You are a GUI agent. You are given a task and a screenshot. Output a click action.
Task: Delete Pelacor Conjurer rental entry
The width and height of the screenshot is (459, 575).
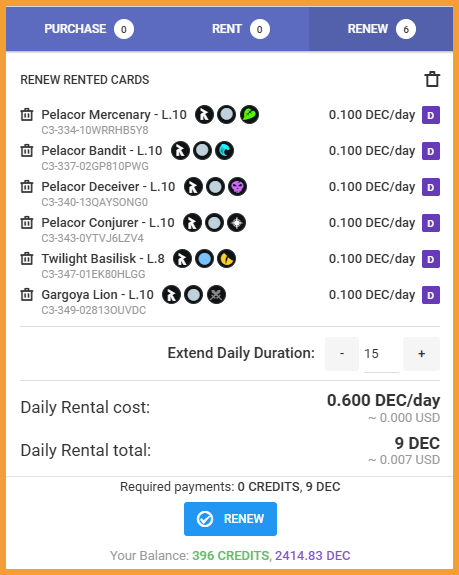pyautogui.click(x=27, y=222)
